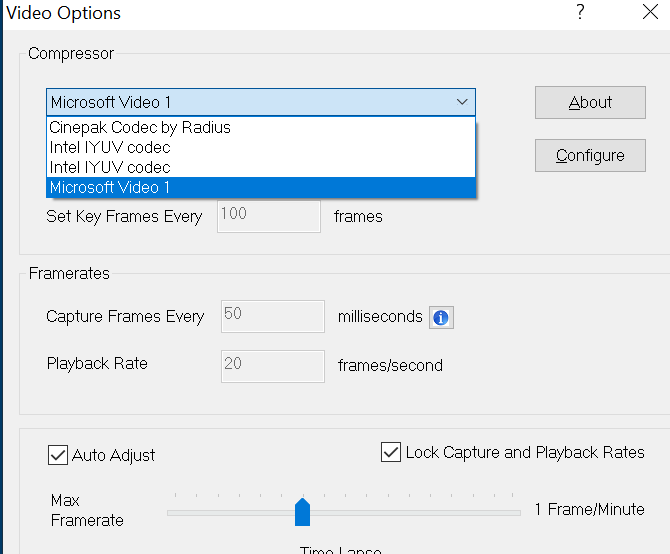Open the milliseconds info icon
The width and height of the screenshot is (670, 554).
[441, 317]
